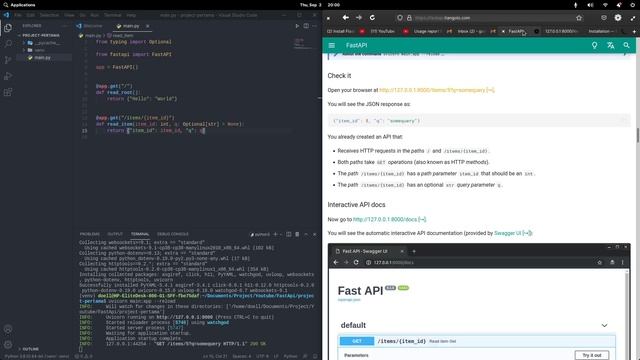Kill the terminal with the trash icon
This screenshot has height=360, width=640.
(x=297, y=234)
